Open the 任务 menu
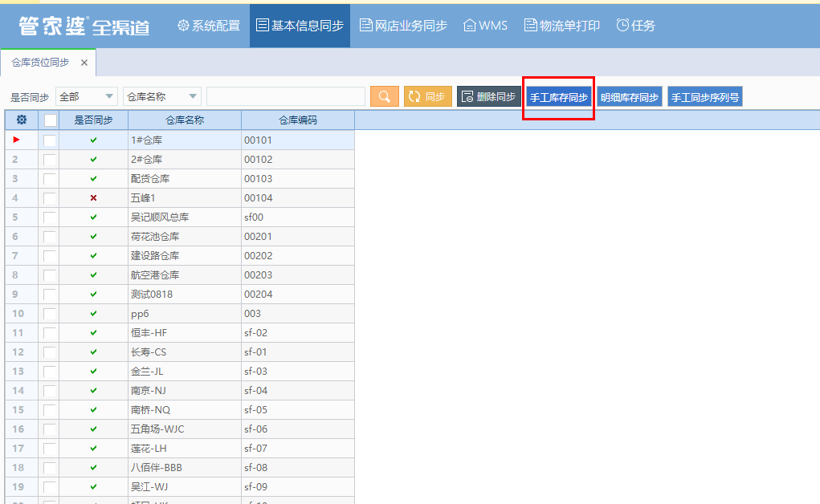The width and height of the screenshot is (820, 504). click(635, 26)
